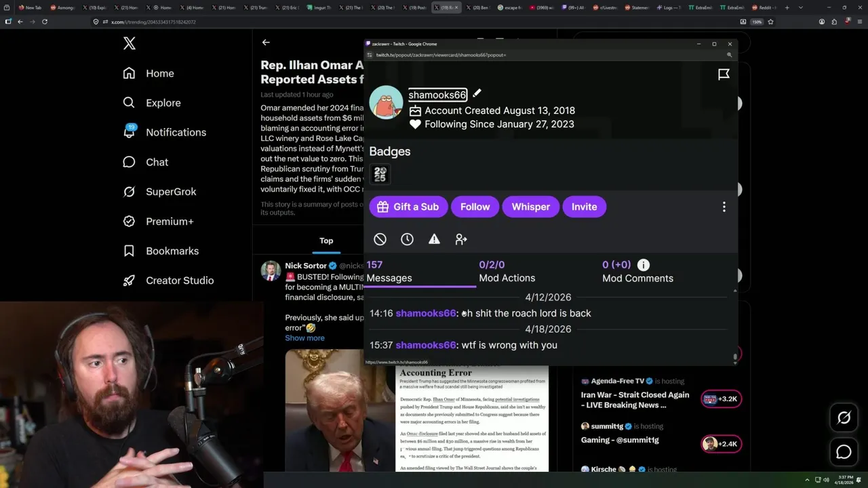868x488 pixels.
Task: Open Bookmarks in the X sidebar
Action: 161,251
